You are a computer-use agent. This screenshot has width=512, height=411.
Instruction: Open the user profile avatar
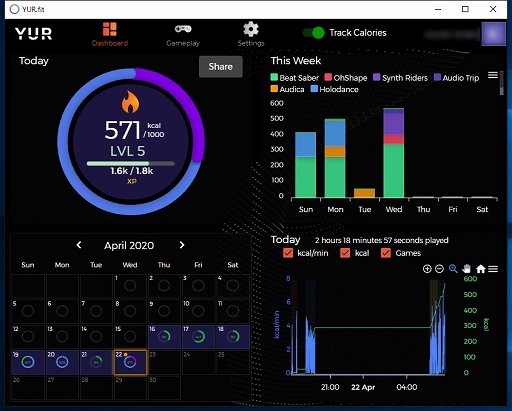point(493,34)
